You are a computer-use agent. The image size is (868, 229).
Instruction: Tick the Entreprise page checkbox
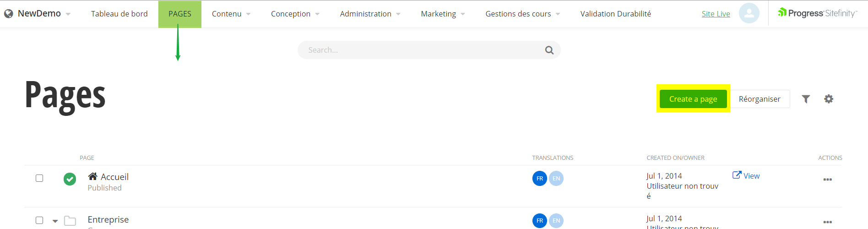(39, 220)
